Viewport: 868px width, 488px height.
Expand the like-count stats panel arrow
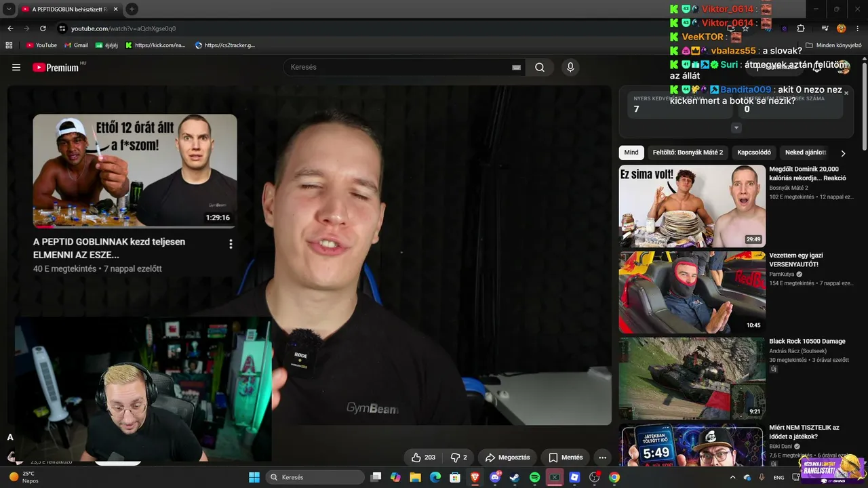tap(736, 128)
